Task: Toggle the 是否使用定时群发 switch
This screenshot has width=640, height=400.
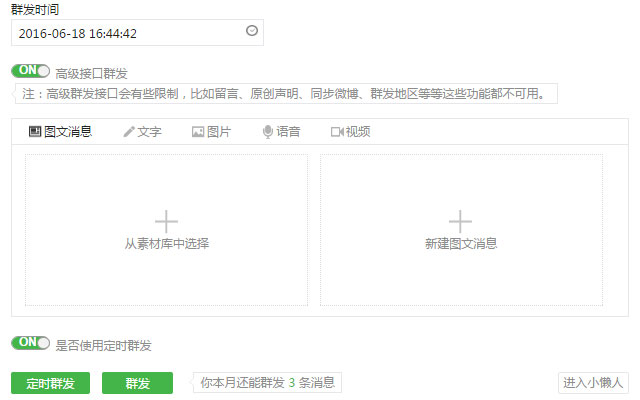Action: [x=31, y=343]
